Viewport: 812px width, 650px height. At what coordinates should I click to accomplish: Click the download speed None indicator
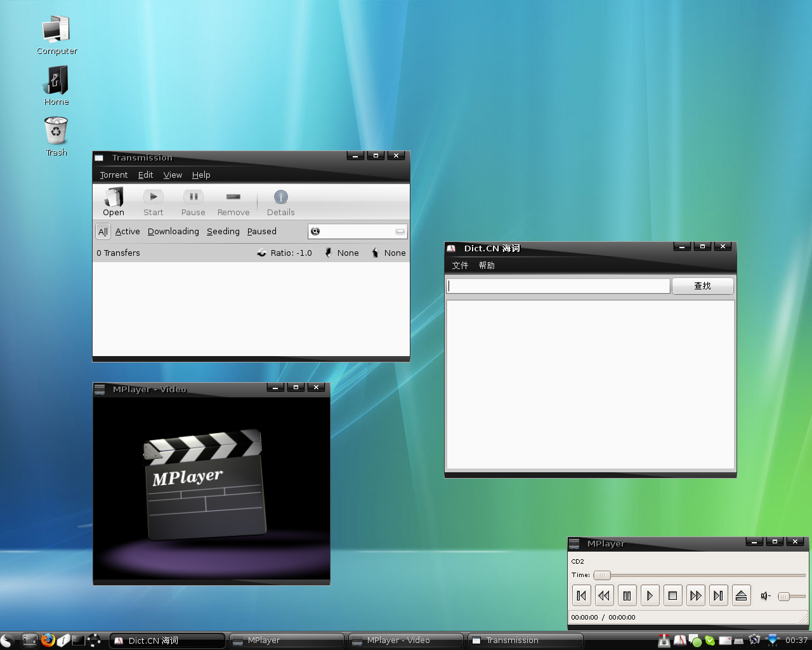coord(341,253)
